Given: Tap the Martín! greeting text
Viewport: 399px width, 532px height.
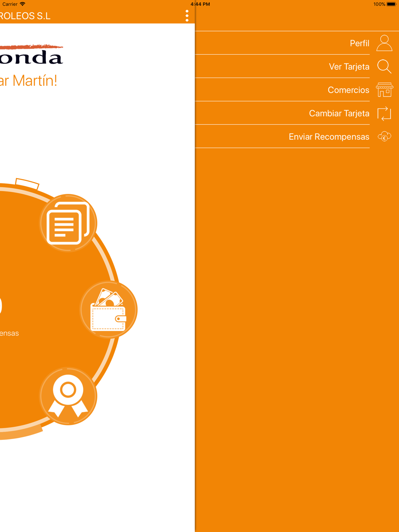Looking at the screenshot, I should 35,81.
